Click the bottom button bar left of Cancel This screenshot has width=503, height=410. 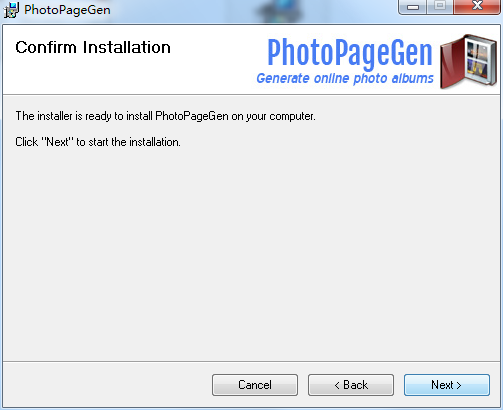107,385
